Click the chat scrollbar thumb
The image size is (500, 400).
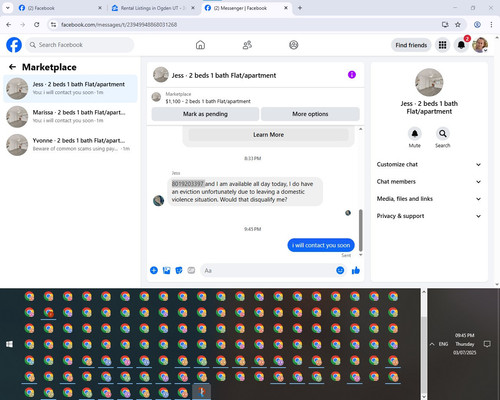point(360,230)
